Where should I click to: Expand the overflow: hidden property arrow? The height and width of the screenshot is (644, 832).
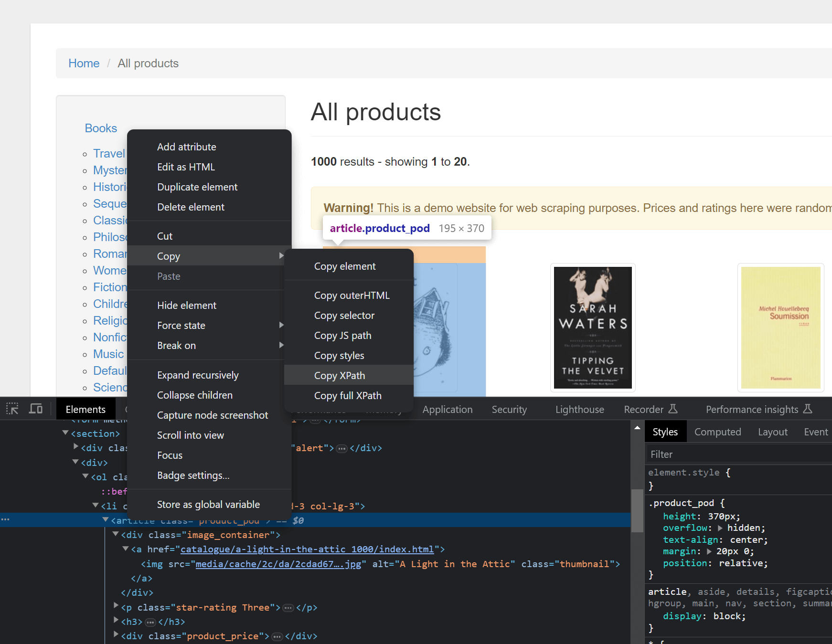pyautogui.click(x=720, y=528)
